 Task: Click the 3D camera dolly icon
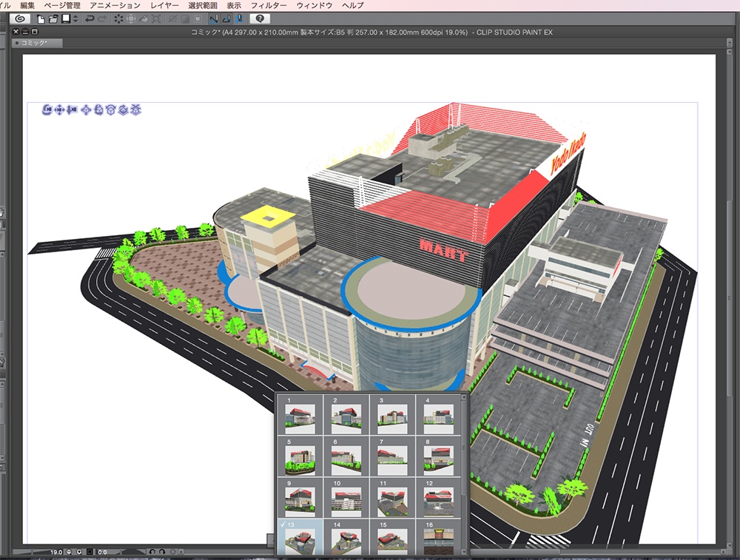(x=72, y=110)
